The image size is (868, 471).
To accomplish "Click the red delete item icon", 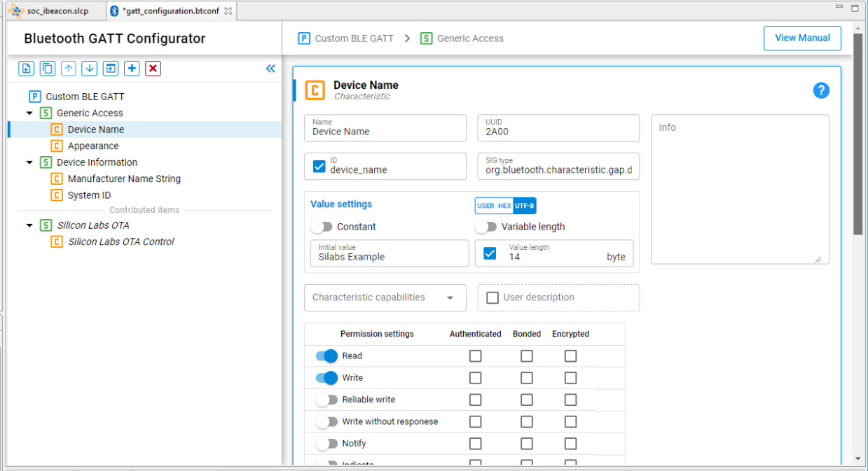I will click(x=152, y=68).
